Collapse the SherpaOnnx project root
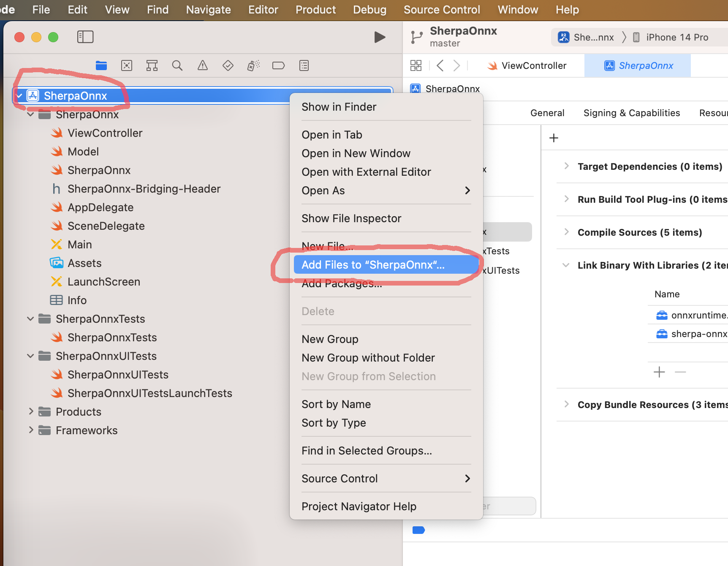The width and height of the screenshot is (728, 566). (x=19, y=96)
